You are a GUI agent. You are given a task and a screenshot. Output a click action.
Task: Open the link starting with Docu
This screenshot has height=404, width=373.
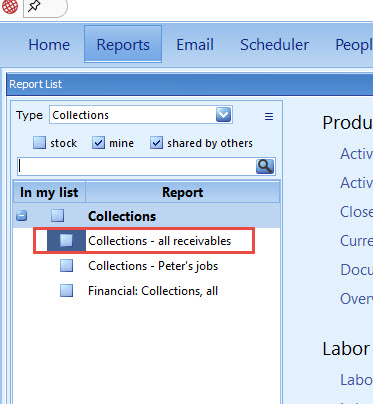coord(356,270)
